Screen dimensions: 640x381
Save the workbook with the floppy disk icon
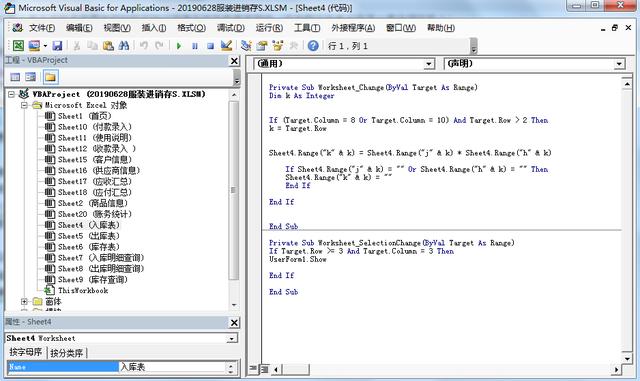(x=57, y=45)
